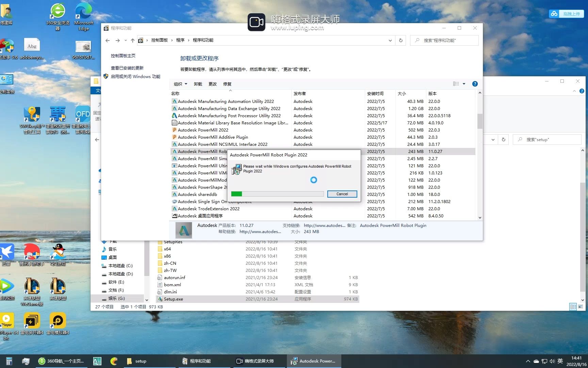Select the zh-CN folder

[258, 263]
